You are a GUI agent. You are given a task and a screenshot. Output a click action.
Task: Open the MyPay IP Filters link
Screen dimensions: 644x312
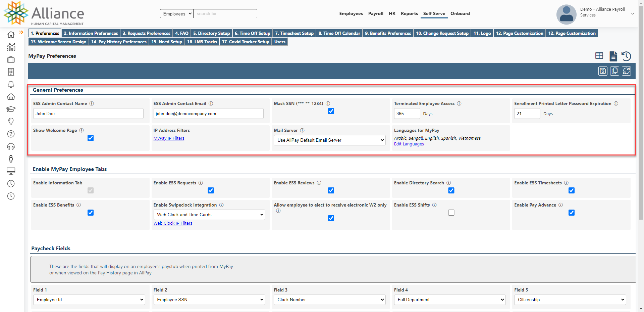(x=169, y=138)
